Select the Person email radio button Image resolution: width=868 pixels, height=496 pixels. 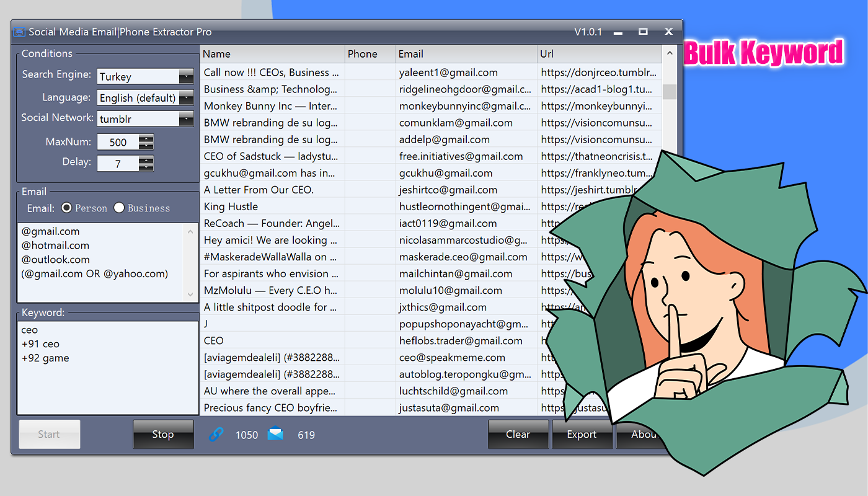[67, 208]
